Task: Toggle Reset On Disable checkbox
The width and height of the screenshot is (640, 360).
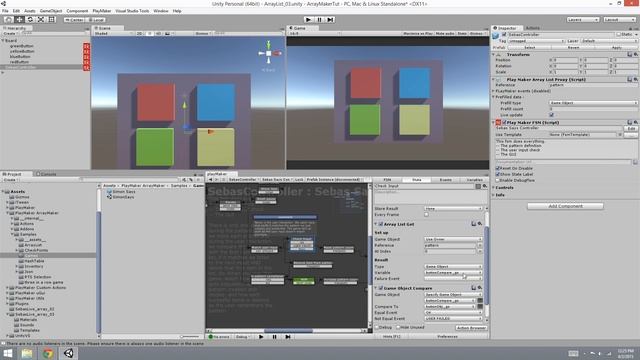Action: coord(498,168)
